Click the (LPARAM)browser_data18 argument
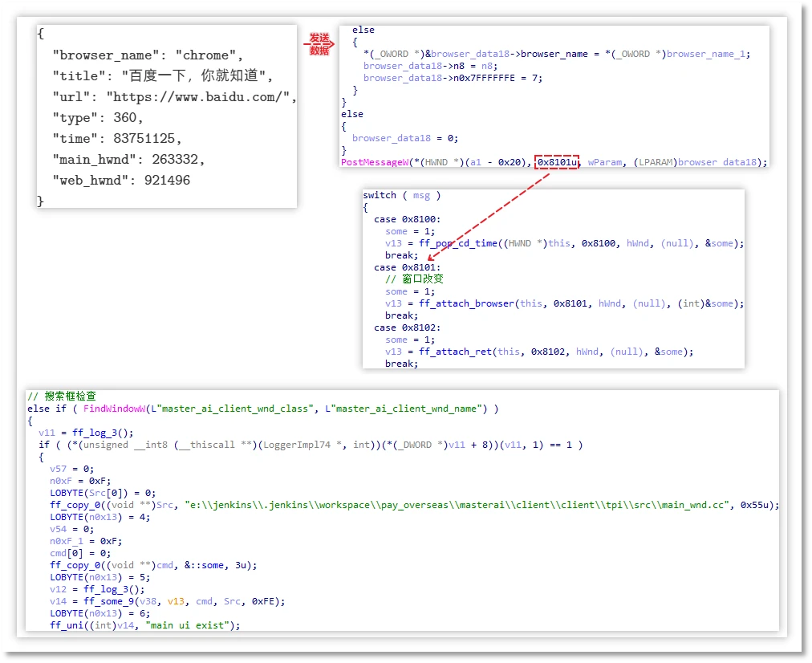 [695, 162]
